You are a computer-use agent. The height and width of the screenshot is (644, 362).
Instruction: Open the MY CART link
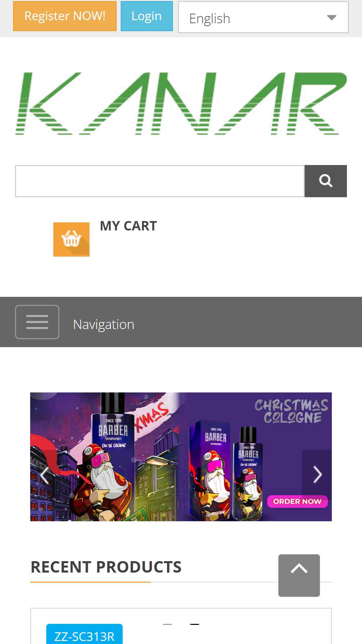(128, 226)
